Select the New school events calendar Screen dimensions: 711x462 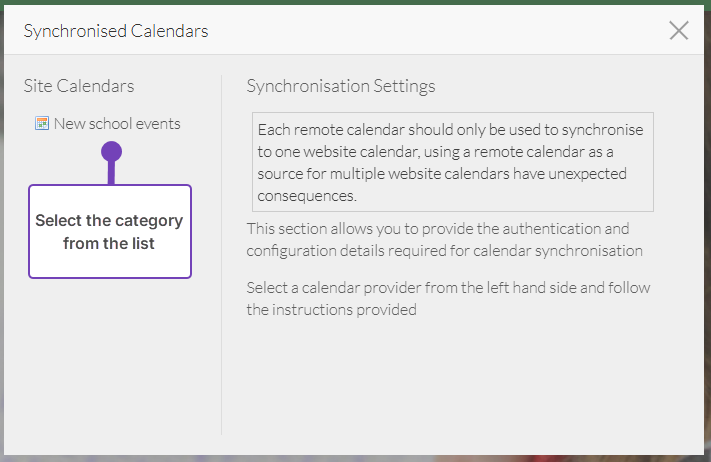pos(117,124)
